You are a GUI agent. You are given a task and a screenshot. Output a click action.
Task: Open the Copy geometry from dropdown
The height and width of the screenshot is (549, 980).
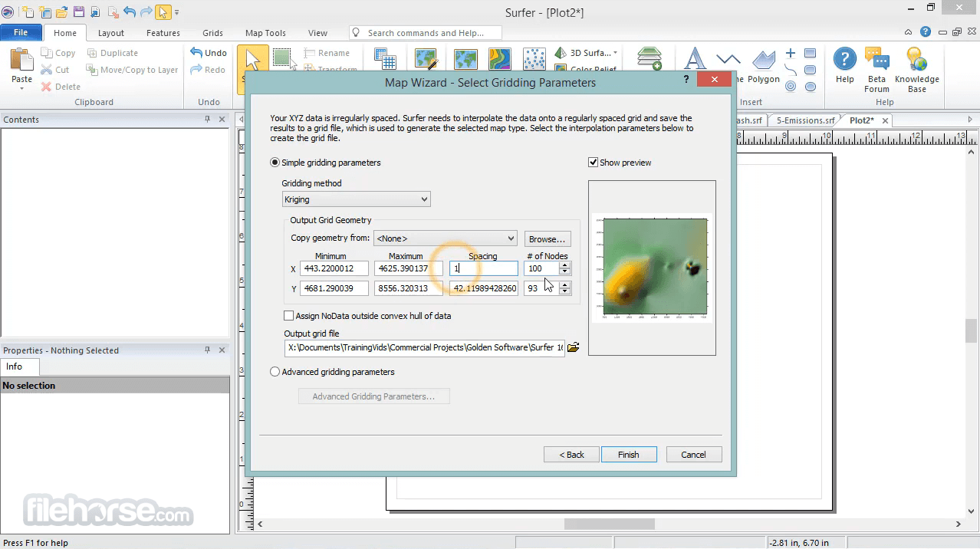[x=445, y=238]
